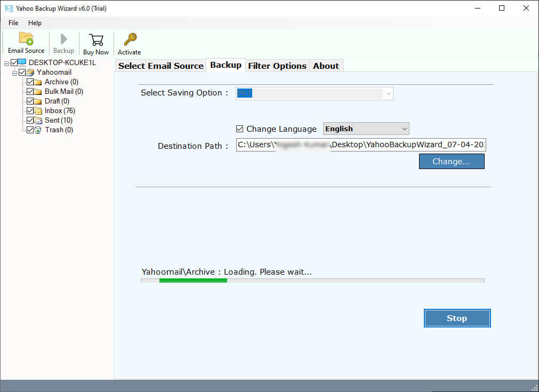Open the Select Saving Option dropdown
The height and width of the screenshot is (392, 539).
[x=314, y=93]
